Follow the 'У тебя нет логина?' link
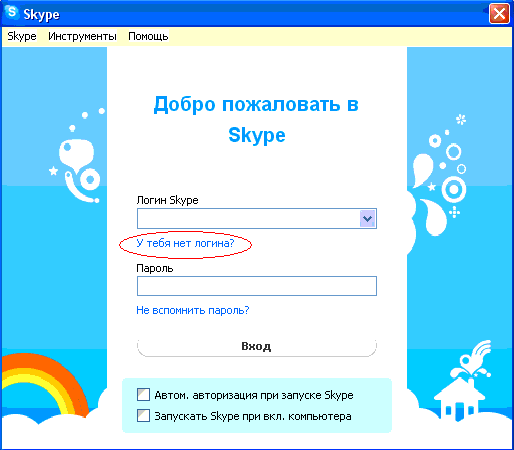 [x=185, y=243]
